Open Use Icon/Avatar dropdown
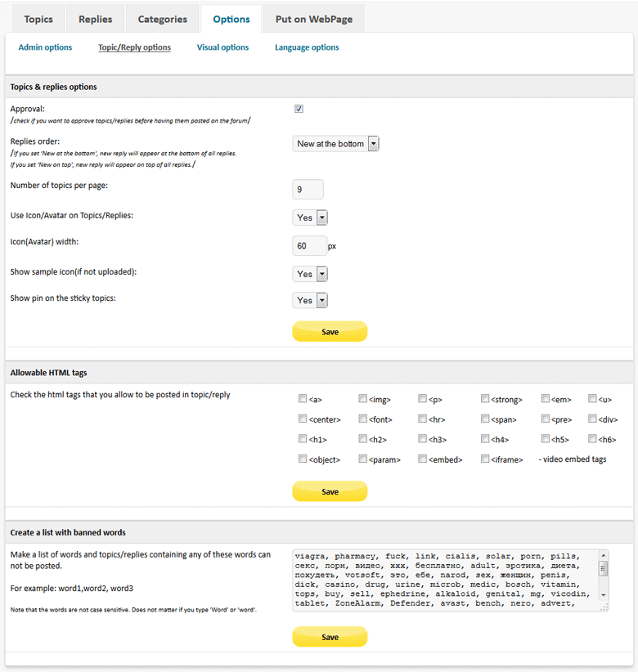Viewport: 638px width, 672px height. click(310, 217)
